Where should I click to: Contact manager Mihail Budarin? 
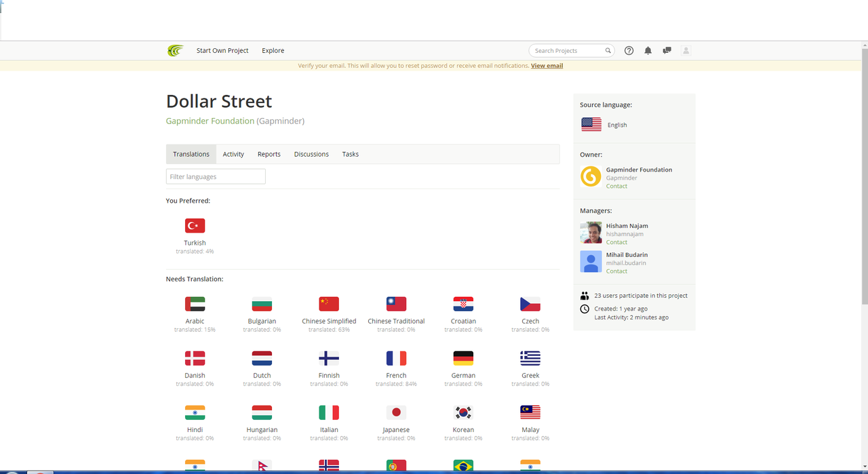[616, 271]
